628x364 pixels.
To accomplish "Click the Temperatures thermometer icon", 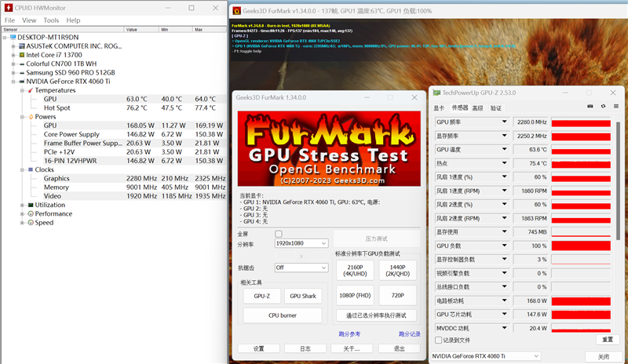I will 31,90.
